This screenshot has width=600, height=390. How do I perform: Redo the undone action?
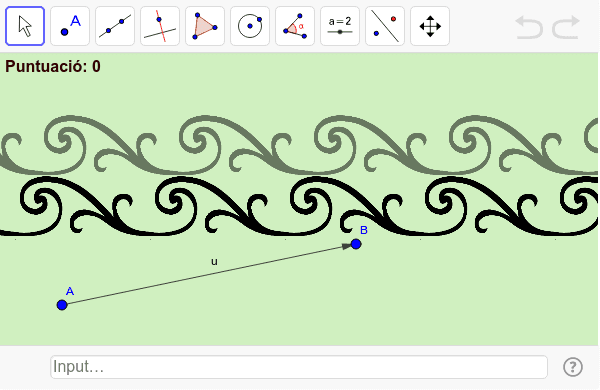point(566,27)
